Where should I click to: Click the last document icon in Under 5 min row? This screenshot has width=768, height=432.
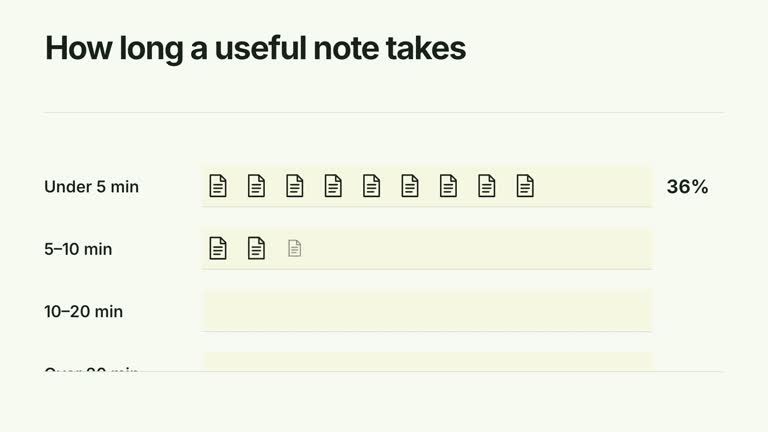pyautogui.click(x=525, y=186)
